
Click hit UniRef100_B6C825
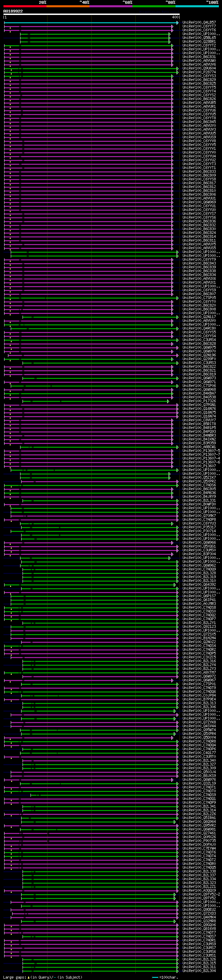click(x=199, y=84)
